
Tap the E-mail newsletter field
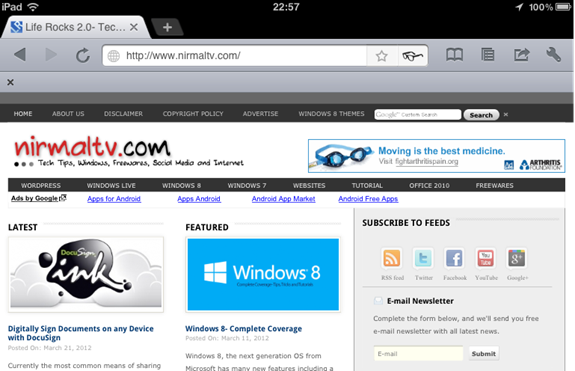pyautogui.click(x=418, y=354)
